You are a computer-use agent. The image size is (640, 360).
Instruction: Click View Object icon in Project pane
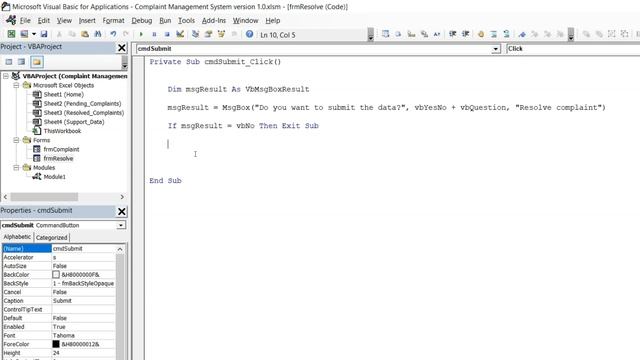click(22, 62)
